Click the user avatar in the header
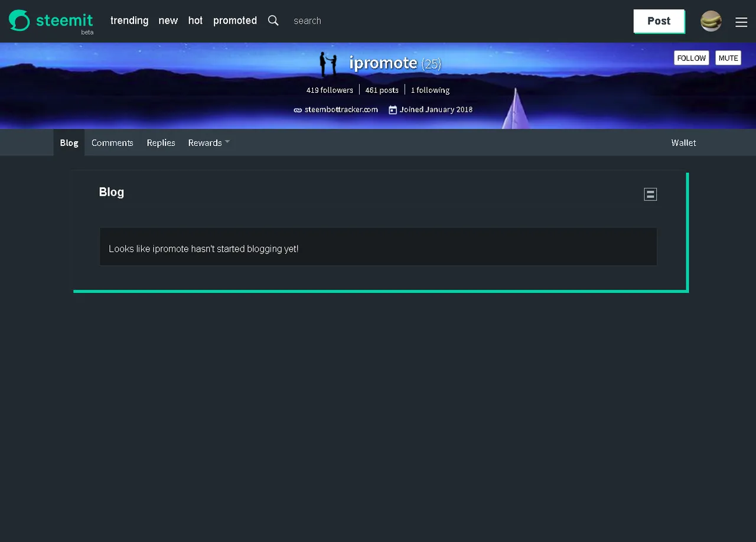This screenshot has width=756, height=542. click(711, 21)
